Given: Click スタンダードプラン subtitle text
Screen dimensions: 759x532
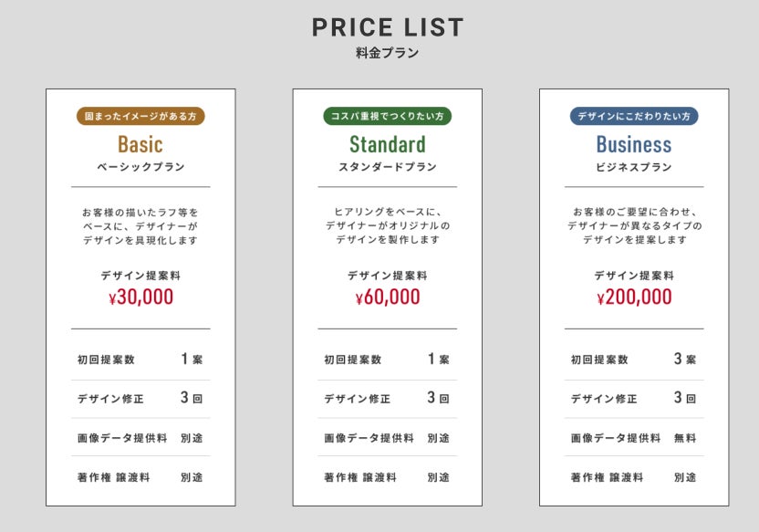Looking at the screenshot, I should point(387,167).
